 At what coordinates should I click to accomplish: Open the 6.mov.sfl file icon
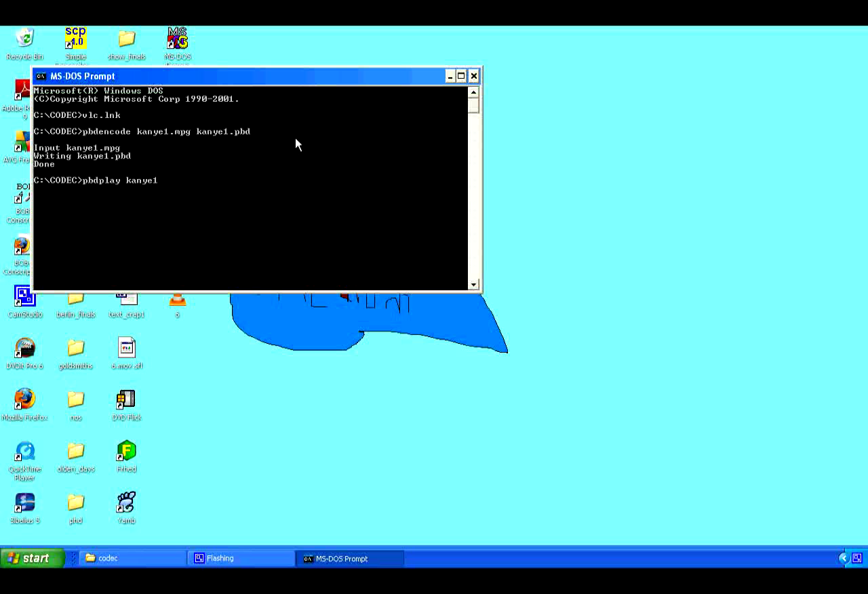coord(127,354)
